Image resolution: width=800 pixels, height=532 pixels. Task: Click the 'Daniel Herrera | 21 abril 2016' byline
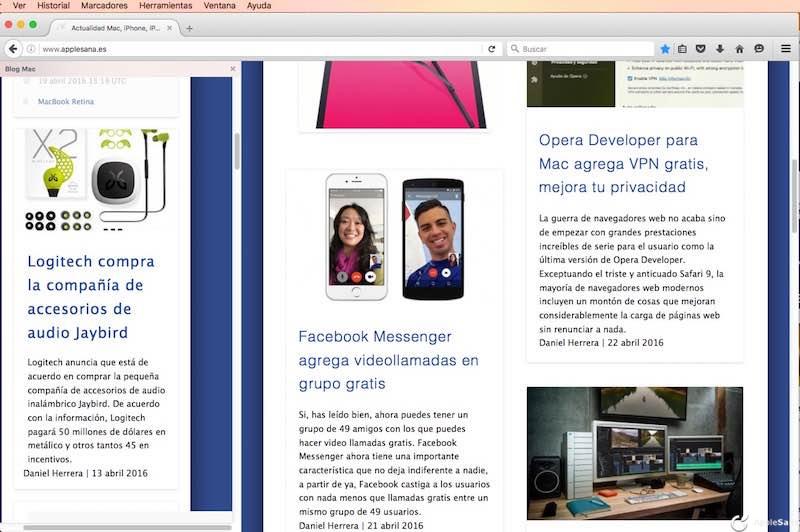361,525
